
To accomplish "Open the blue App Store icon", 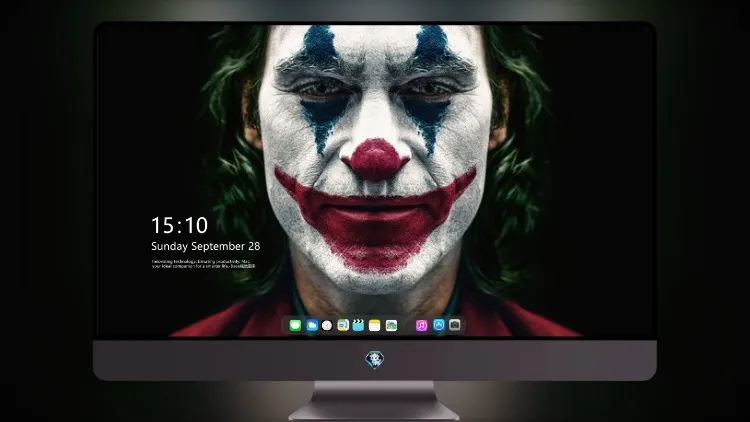I will 439,325.
